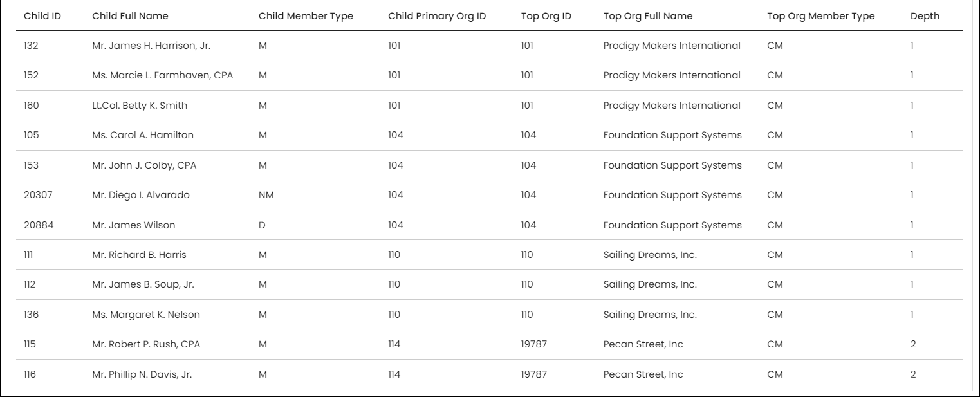
Task: Click Ms. Carol A. Hamilton entry
Action: click(143, 135)
